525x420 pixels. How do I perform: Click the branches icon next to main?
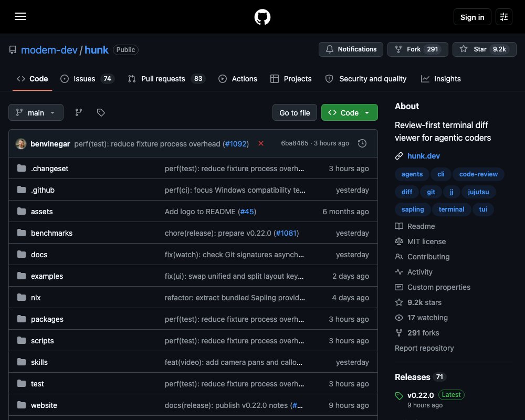point(79,112)
